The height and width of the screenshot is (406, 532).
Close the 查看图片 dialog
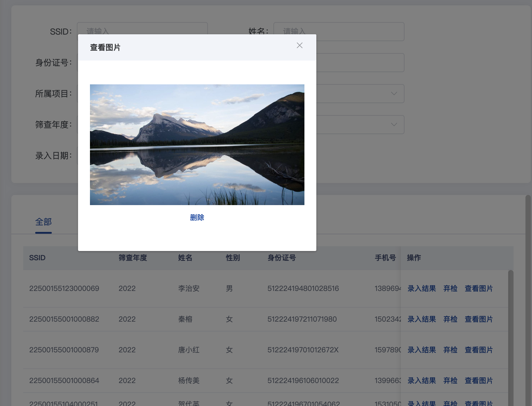[x=300, y=45]
